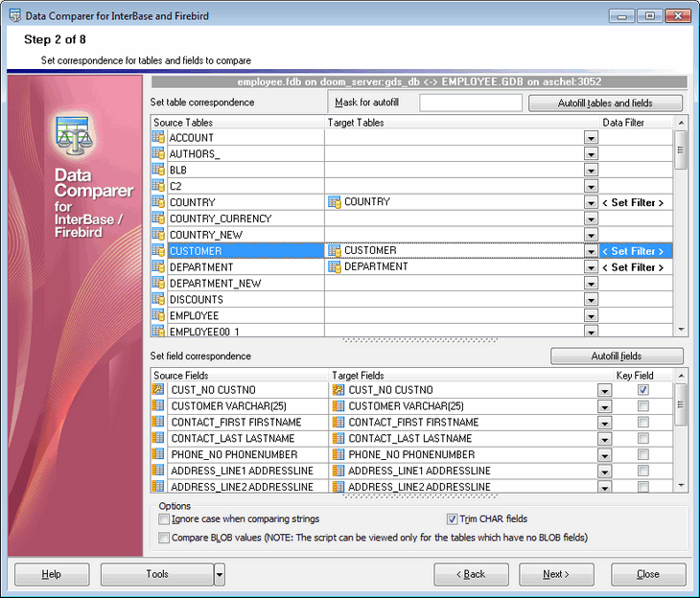
Task: Click the source CUSTOMER VARCHAR(25) field icon
Action: 158,405
